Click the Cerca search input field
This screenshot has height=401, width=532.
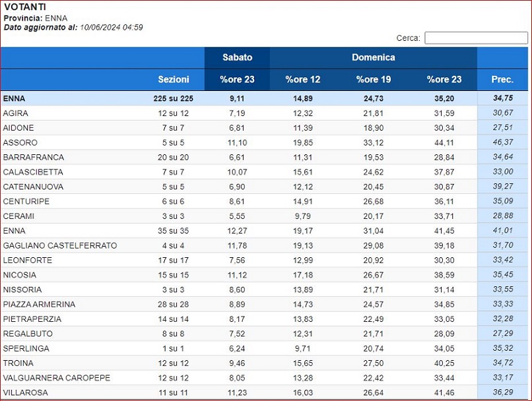tap(474, 38)
